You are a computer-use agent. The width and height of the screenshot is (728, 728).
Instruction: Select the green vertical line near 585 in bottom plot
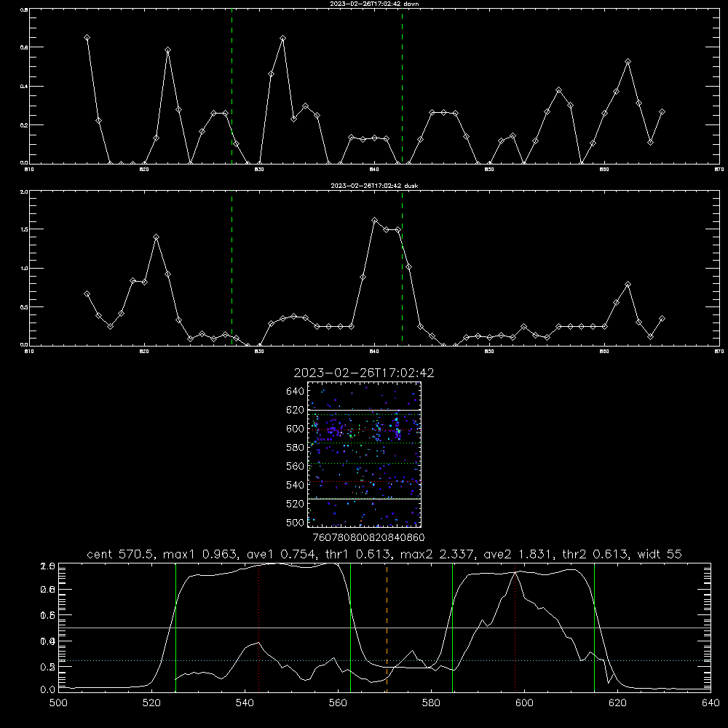point(452,627)
